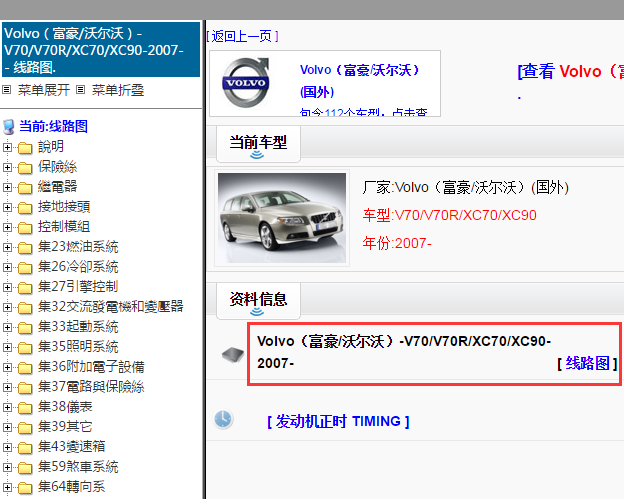Image resolution: width=624 pixels, height=499 pixels.
Task: Click the 集39其它 folder icon
Action: click(x=25, y=427)
